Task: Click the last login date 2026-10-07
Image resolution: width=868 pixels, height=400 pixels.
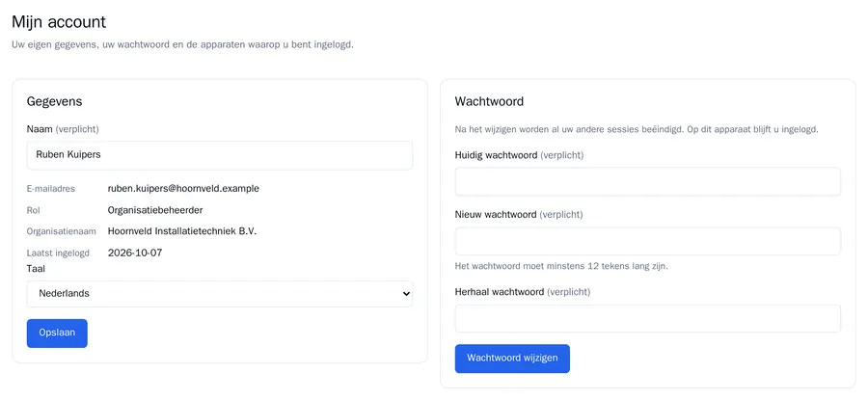Action: (x=135, y=253)
